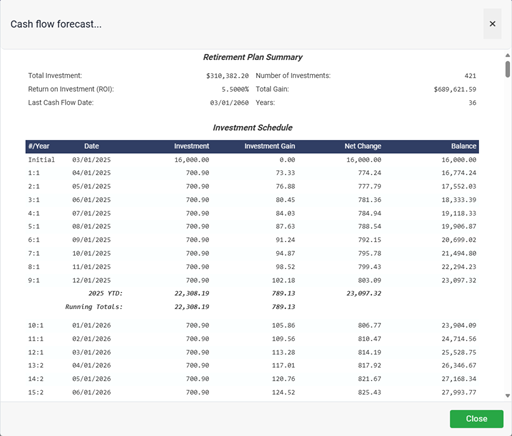Click the Investment Gain column header
512x436 pixels.
[x=270, y=146]
